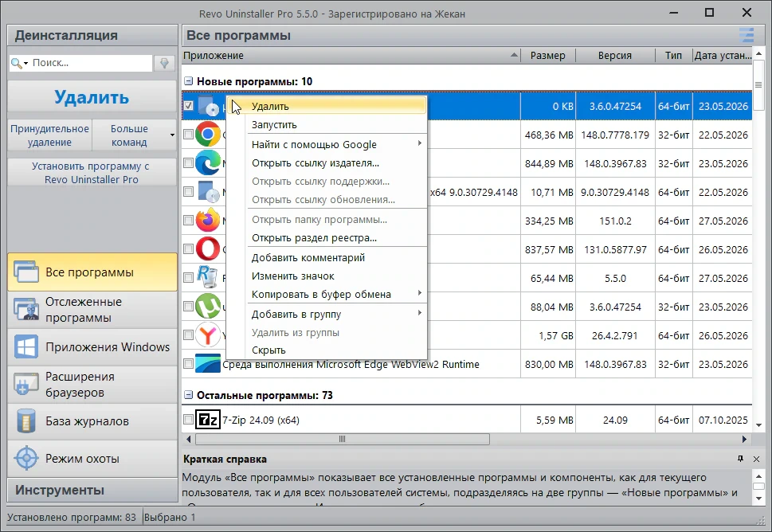Check the Revo Uninstaller row checkbox
The height and width of the screenshot is (532, 772).
pos(188,278)
